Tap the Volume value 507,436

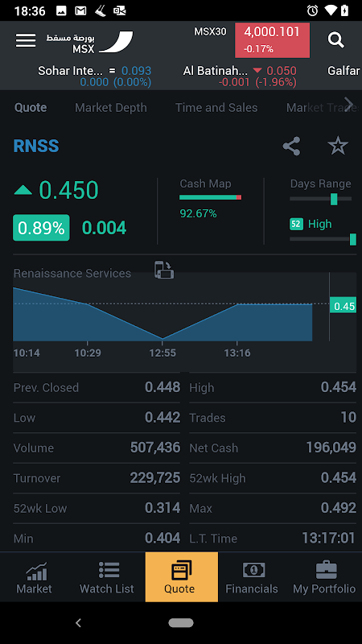click(155, 448)
